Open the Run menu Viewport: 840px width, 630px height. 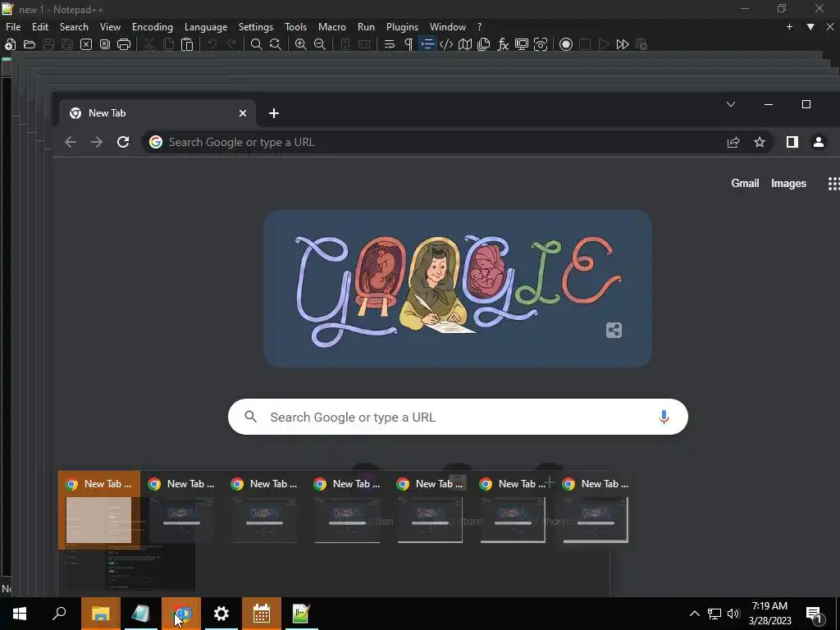[x=366, y=27]
